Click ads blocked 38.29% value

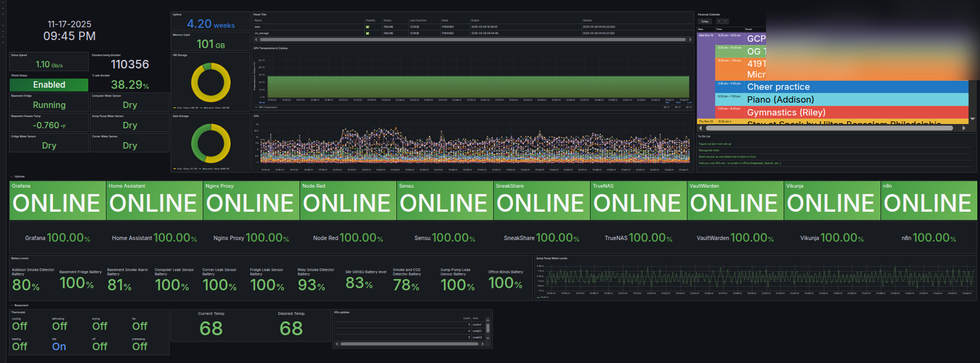[130, 84]
